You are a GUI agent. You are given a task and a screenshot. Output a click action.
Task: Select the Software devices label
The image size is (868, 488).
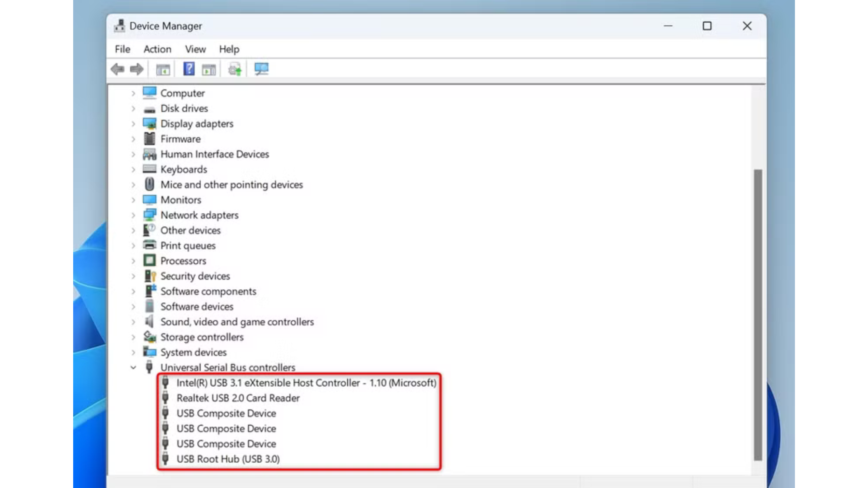tap(197, 306)
